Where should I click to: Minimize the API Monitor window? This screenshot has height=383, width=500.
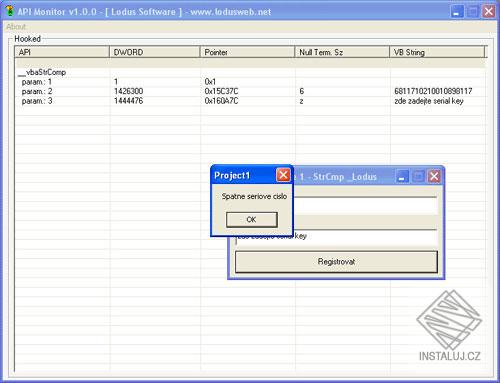tap(457, 12)
